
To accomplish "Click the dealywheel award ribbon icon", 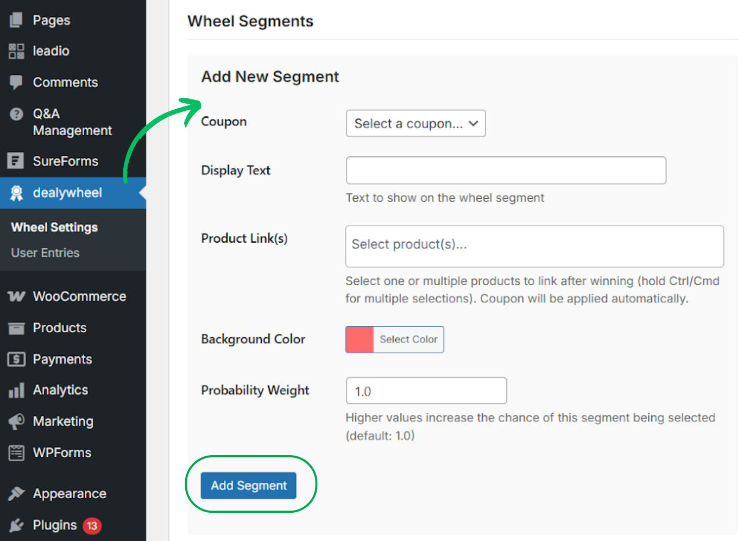I will pyautogui.click(x=16, y=193).
